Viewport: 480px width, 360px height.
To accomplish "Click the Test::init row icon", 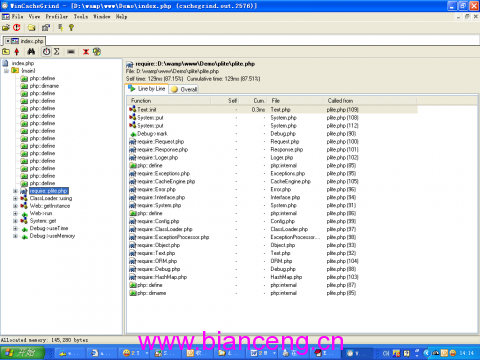I will coord(133,109).
